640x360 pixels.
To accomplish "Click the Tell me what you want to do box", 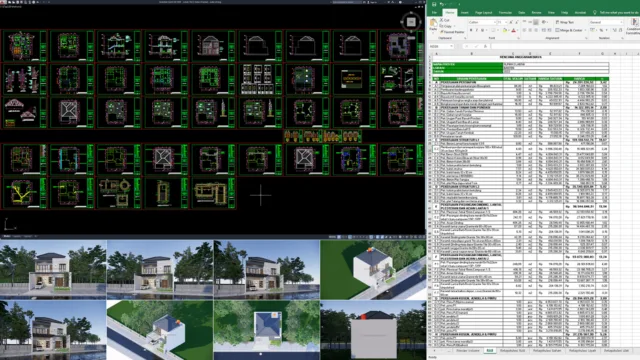I will click(x=617, y=13).
